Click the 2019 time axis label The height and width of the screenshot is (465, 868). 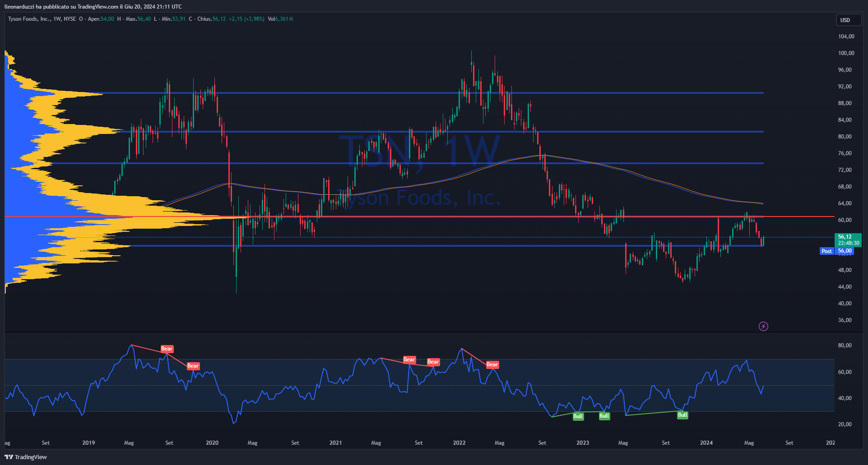point(88,443)
